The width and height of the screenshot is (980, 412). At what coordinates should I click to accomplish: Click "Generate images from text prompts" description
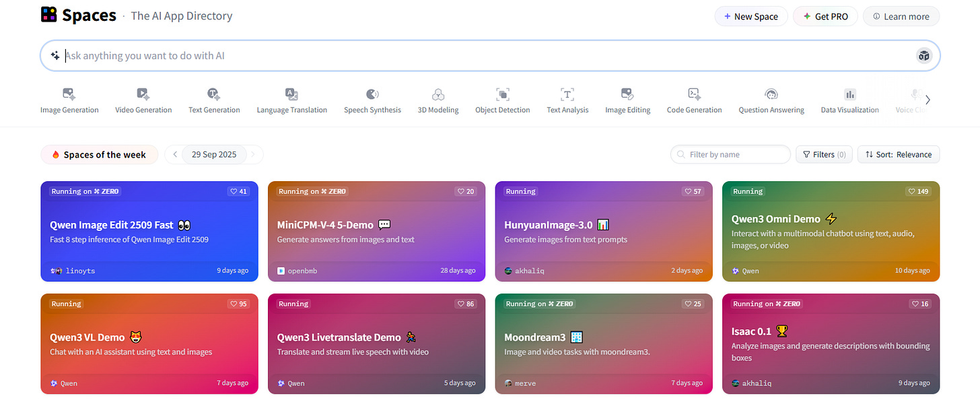[565, 240]
